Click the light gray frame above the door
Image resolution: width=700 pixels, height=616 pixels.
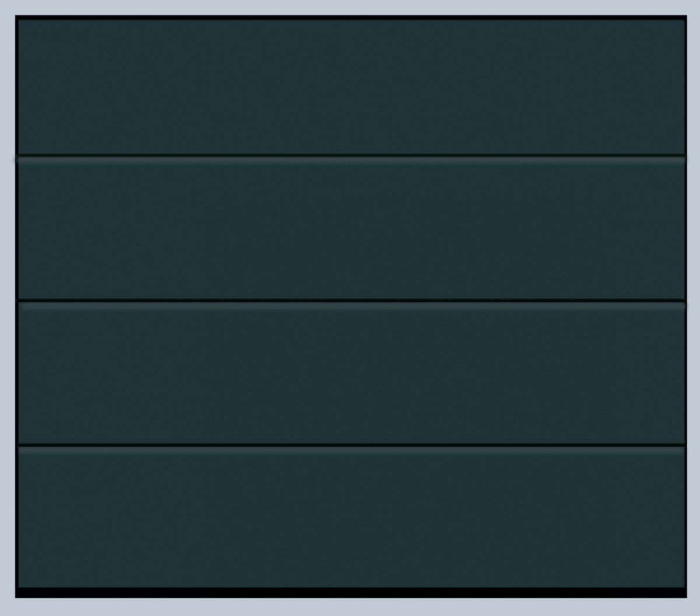click(x=350, y=7)
